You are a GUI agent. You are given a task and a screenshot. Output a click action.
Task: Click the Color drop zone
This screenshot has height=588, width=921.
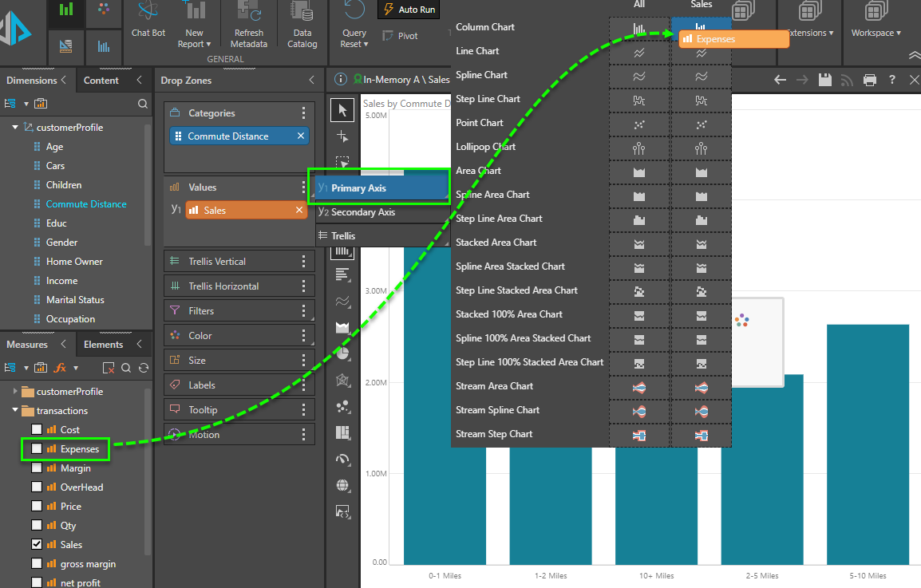coord(231,336)
